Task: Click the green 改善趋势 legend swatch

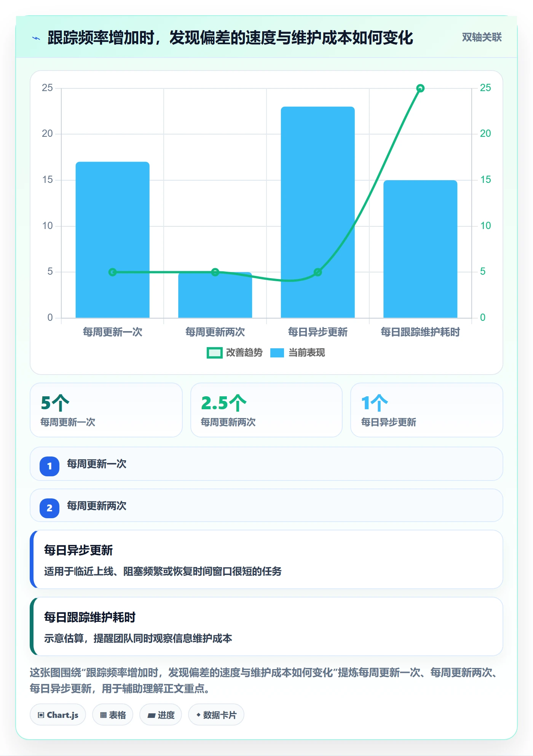Action: tap(215, 353)
